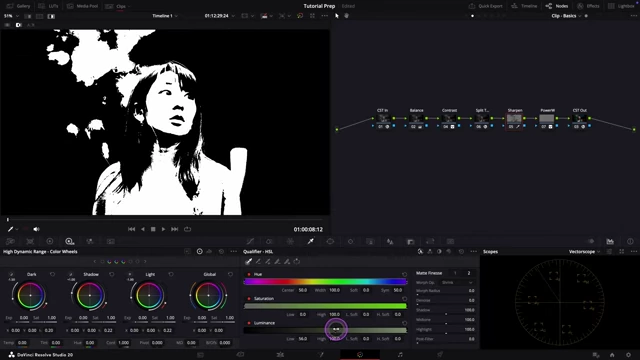The width and height of the screenshot is (640, 360).
Task: Open the Lightbox tab
Action: pyautogui.click(x=621, y=6)
